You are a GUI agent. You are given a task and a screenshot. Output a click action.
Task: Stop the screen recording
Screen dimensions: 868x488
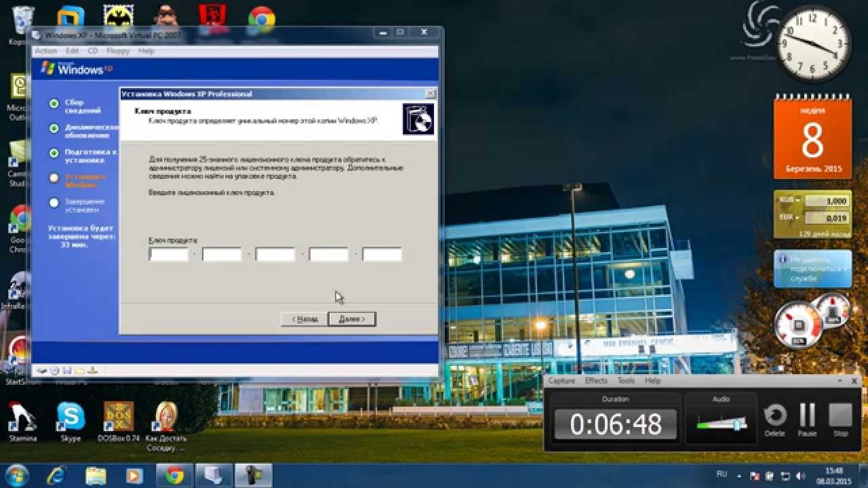pyautogui.click(x=840, y=420)
